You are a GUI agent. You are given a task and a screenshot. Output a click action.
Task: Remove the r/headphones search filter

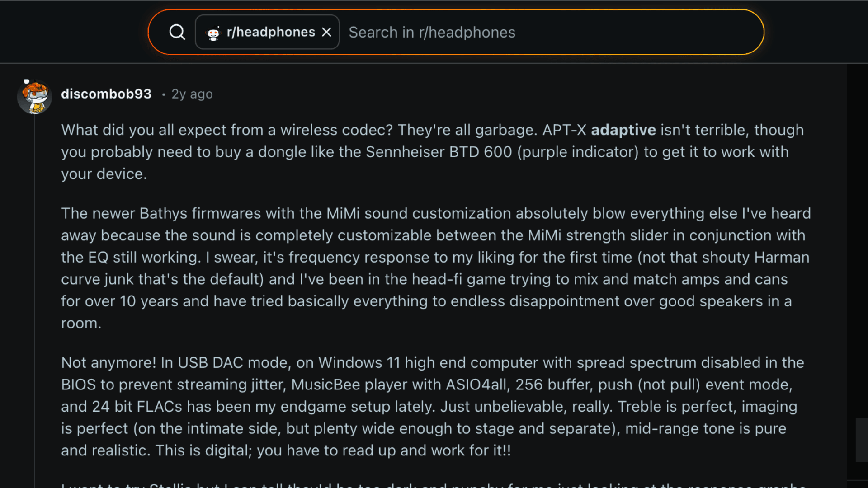point(327,32)
